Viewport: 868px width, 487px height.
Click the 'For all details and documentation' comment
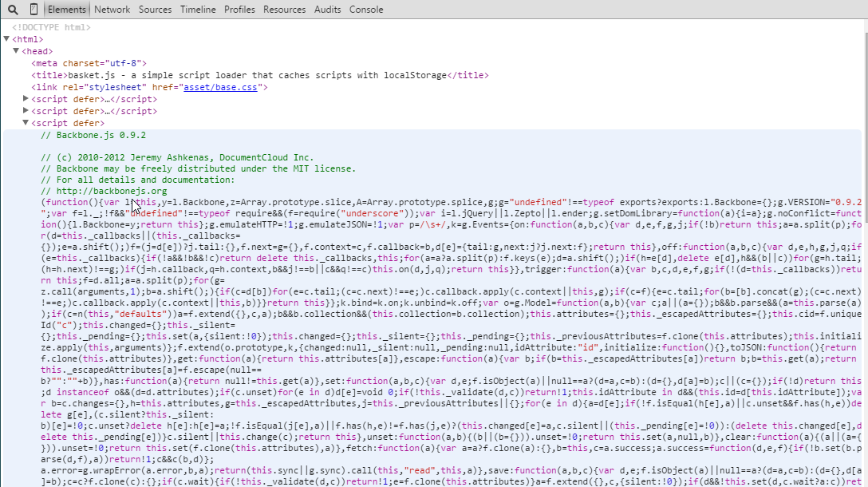coord(138,180)
